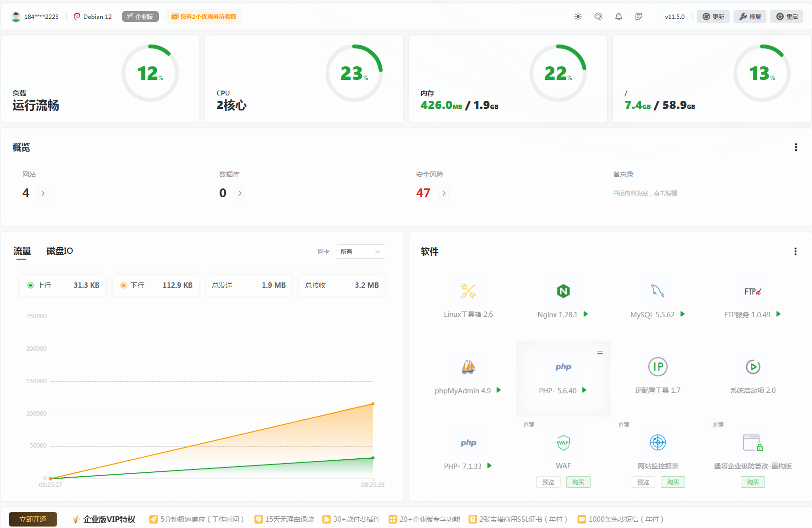The width and height of the screenshot is (812, 528).
Task: Open the MySQL 5.5.62 icon
Action: coord(657,291)
